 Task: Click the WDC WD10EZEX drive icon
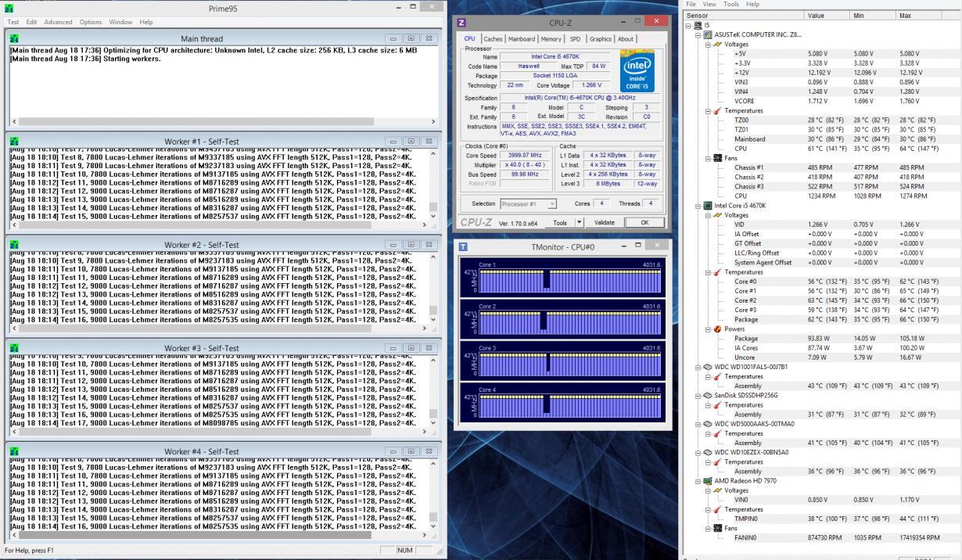708,452
